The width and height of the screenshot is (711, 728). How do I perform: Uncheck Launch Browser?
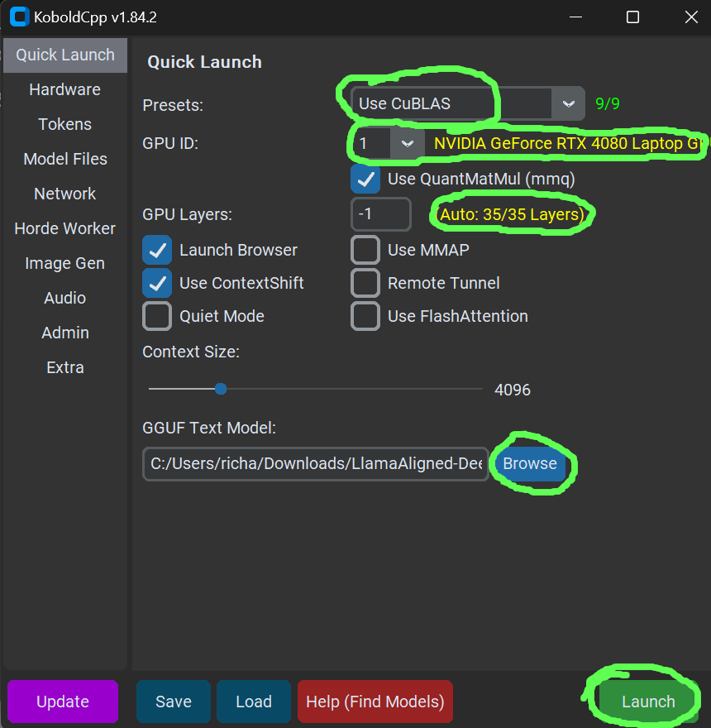(157, 250)
